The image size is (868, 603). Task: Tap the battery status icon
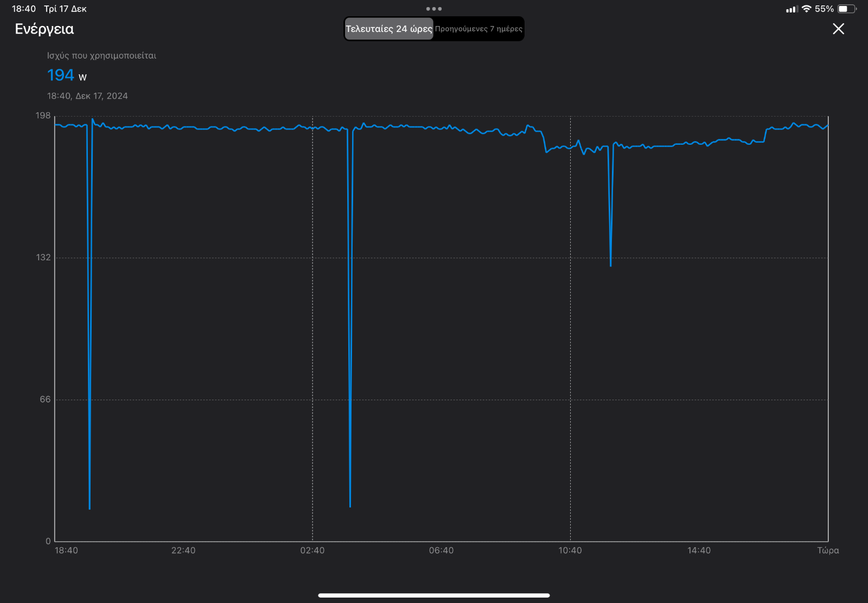(847, 9)
